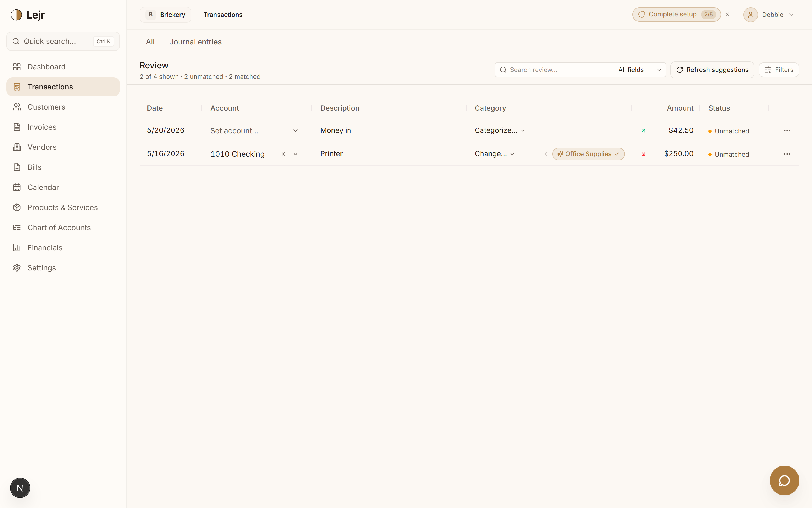Click the Products & Services box icon

tap(17, 208)
